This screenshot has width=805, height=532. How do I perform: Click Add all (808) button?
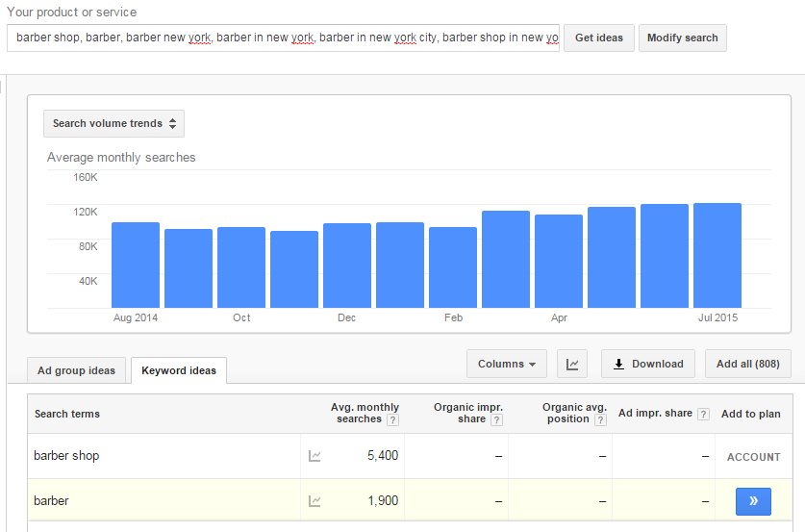(748, 364)
